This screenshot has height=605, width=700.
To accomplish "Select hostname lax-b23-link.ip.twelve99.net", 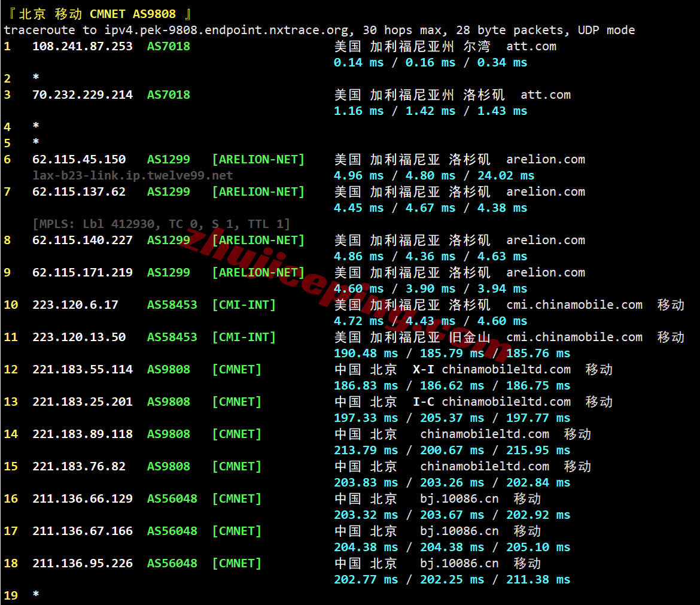I will pos(133,175).
